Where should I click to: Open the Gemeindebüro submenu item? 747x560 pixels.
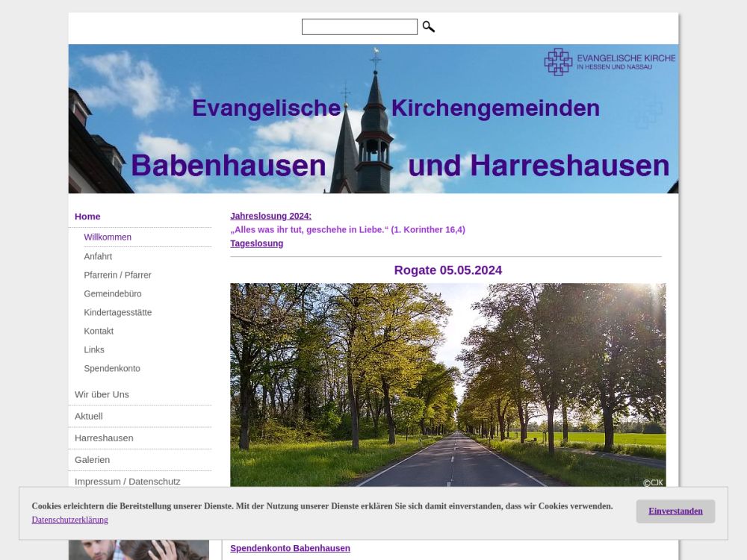(113, 293)
